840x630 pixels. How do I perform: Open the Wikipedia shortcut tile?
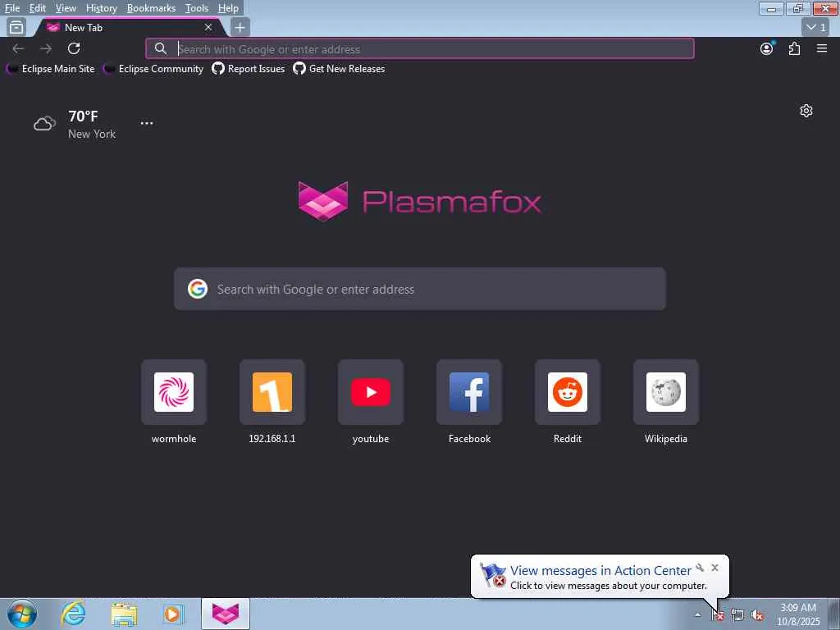(666, 392)
